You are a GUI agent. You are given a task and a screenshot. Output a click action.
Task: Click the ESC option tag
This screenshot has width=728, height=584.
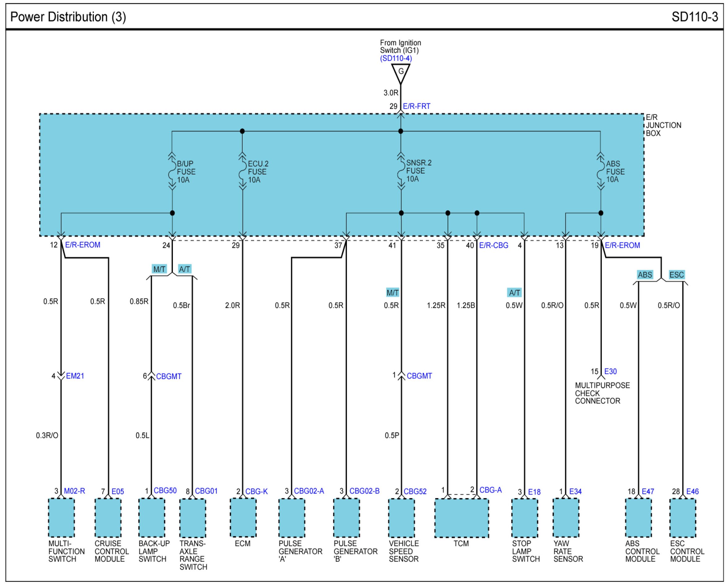click(676, 274)
